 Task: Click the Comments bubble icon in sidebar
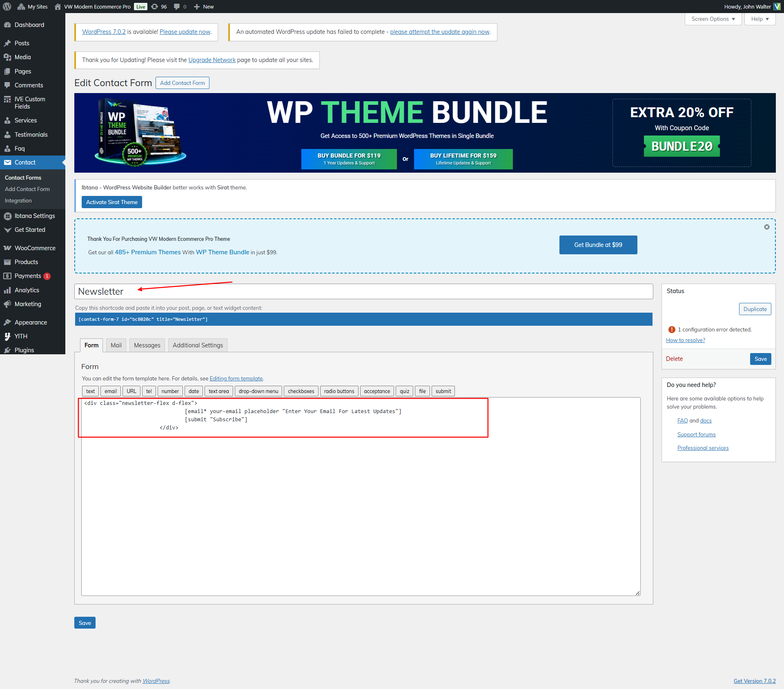coord(7,85)
